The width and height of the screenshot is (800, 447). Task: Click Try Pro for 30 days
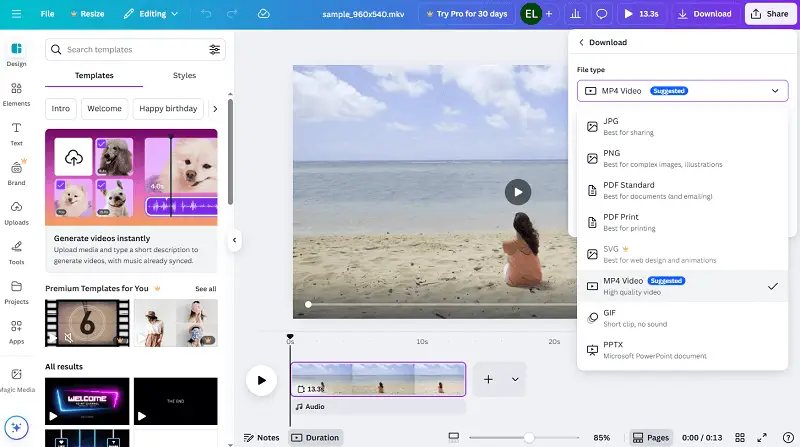[x=463, y=14]
